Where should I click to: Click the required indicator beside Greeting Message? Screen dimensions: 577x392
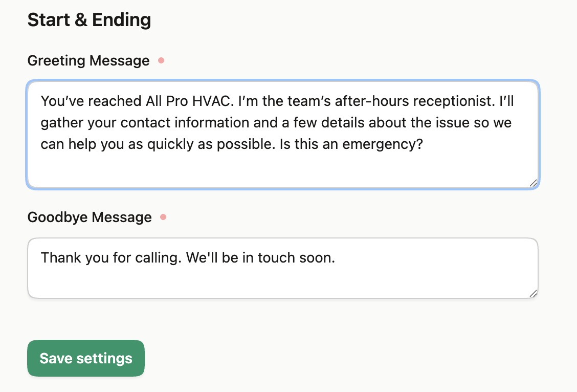pos(161,60)
